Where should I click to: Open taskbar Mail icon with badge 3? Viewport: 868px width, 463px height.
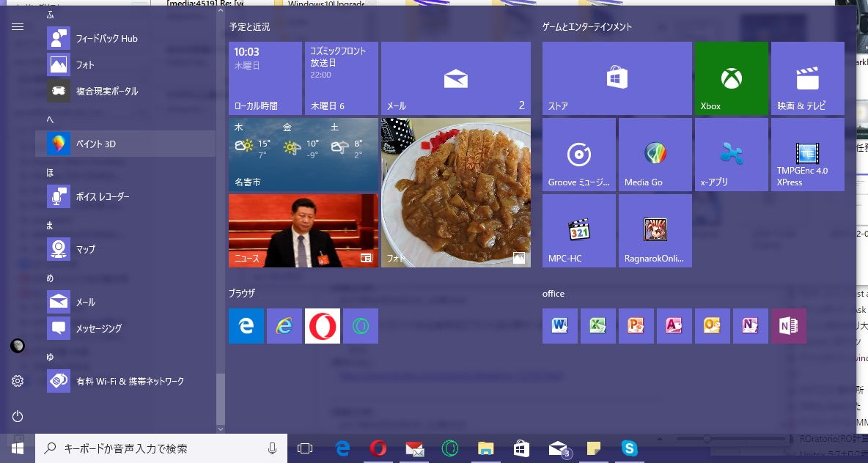(559, 448)
